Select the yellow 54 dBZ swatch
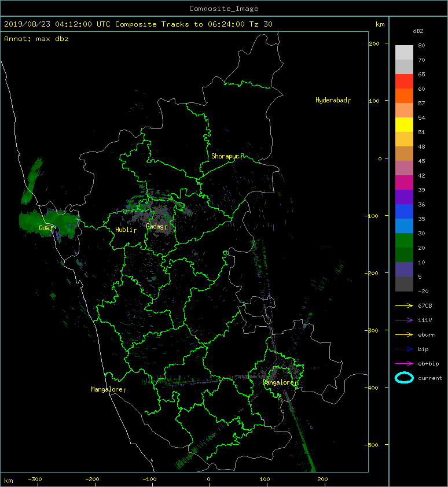Viewport: 448px width, 487px height. [x=404, y=124]
